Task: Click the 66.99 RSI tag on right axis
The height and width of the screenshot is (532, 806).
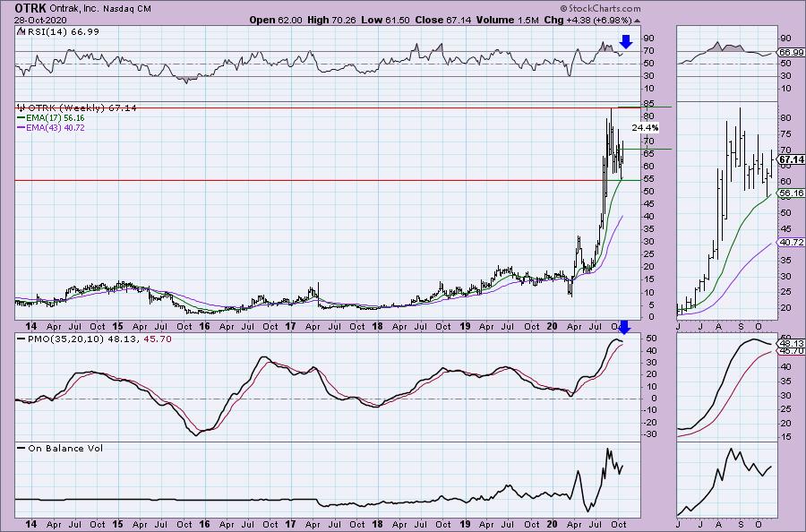Action: (791, 53)
